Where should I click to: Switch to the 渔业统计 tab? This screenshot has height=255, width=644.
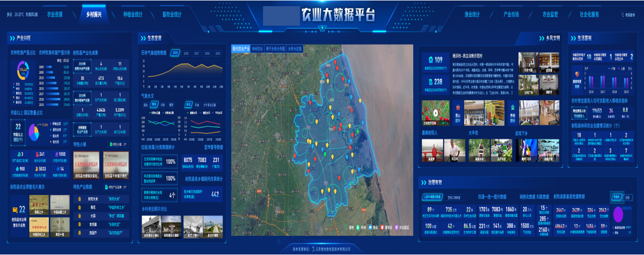[x=472, y=14]
